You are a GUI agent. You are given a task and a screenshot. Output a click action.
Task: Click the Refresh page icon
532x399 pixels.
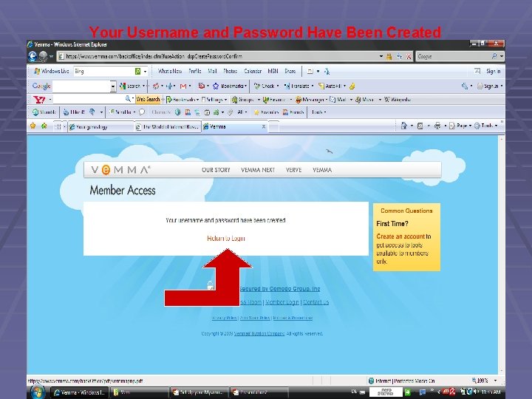(399, 57)
